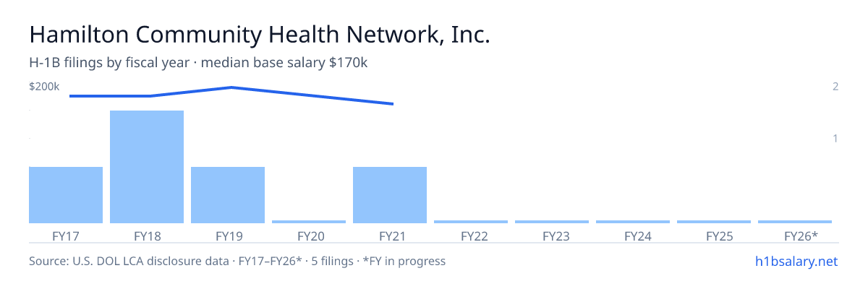Select the FY17 filings bar
Viewport: 868px width, 289px height.
(66, 195)
